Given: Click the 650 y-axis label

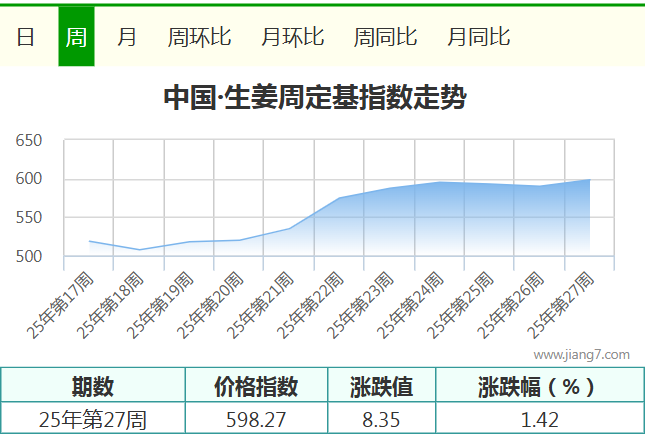Looking at the screenshot, I should coord(29,141).
